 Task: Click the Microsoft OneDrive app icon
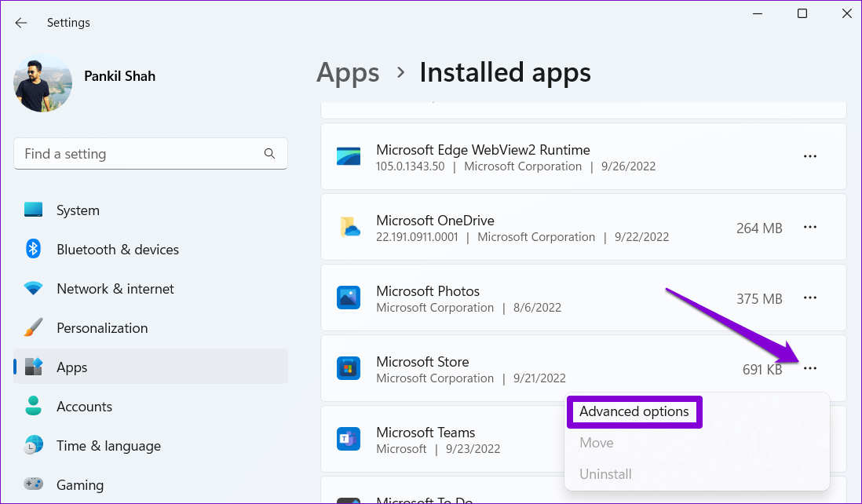click(x=349, y=227)
